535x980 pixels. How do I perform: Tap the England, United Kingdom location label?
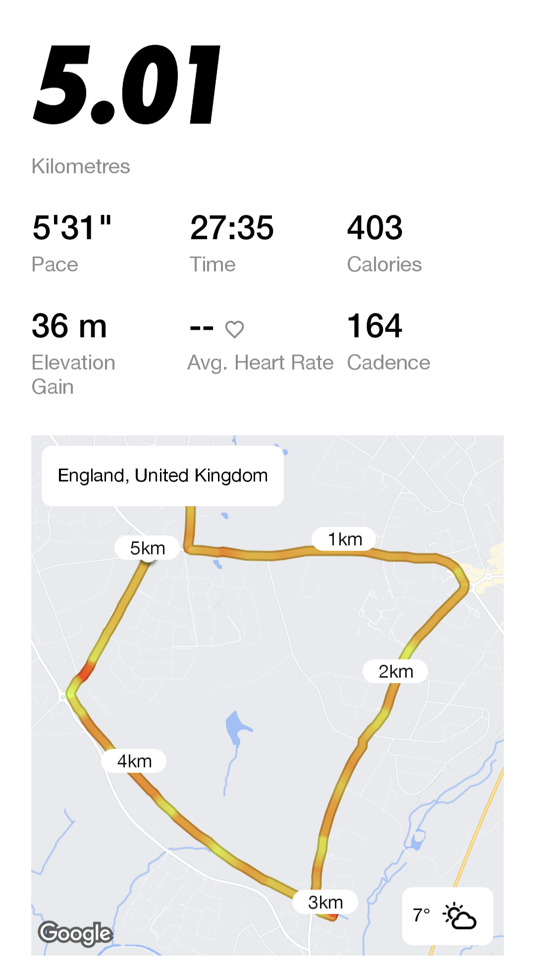162,476
